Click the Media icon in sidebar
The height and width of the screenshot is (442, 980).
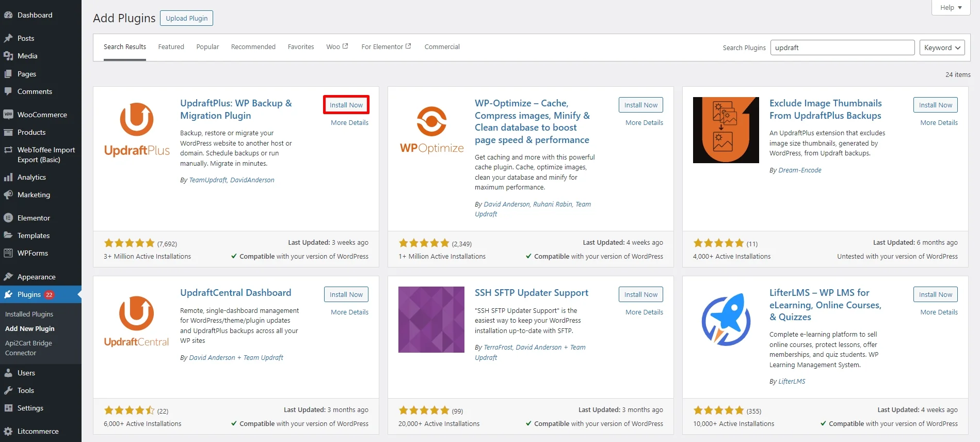[8, 56]
